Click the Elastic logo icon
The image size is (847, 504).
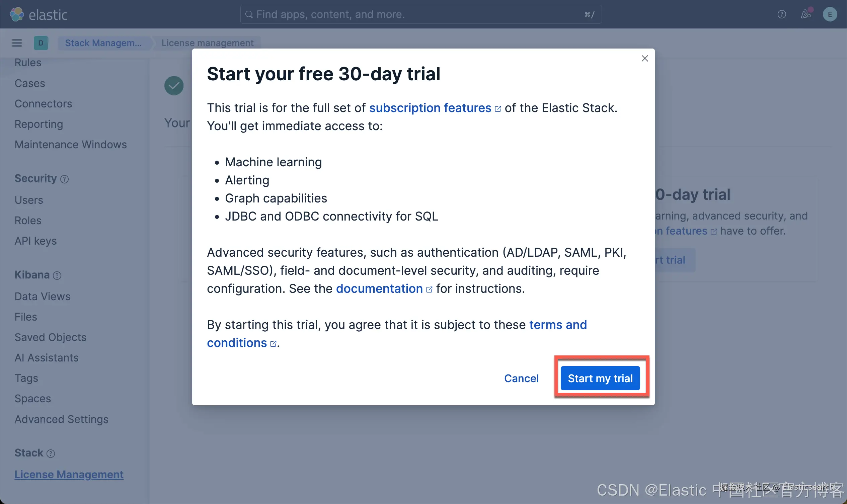click(17, 14)
